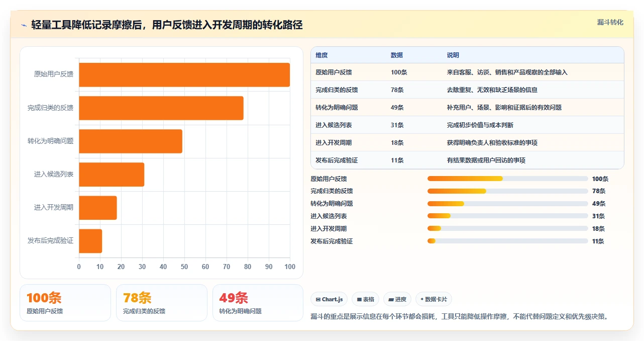Image resolution: width=644 pixels, height=341 pixels.
Task: Click table value 31条
Action: coord(397,125)
